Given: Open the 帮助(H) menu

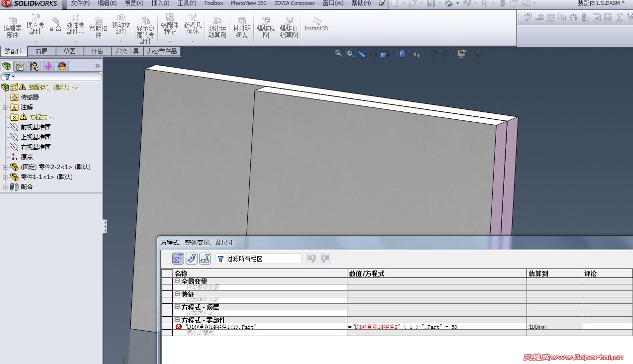Looking at the screenshot, I should click(x=361, y=3).
